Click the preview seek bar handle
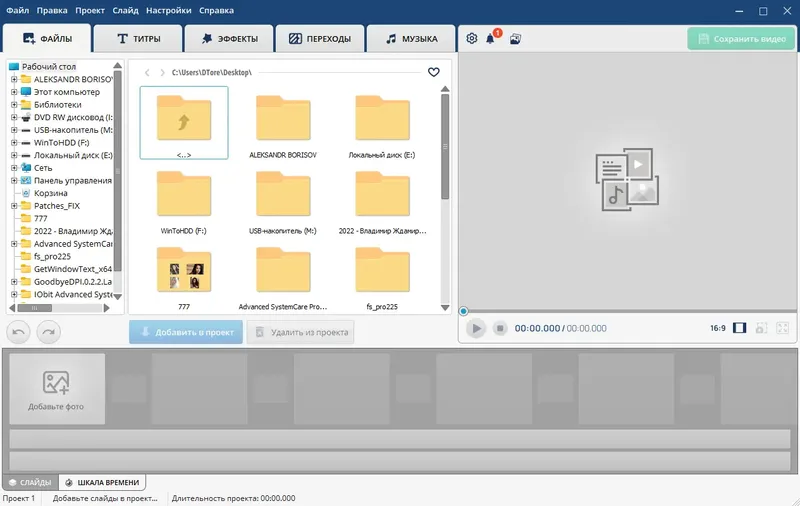This screenshot has height=506, width=800. 463,311
